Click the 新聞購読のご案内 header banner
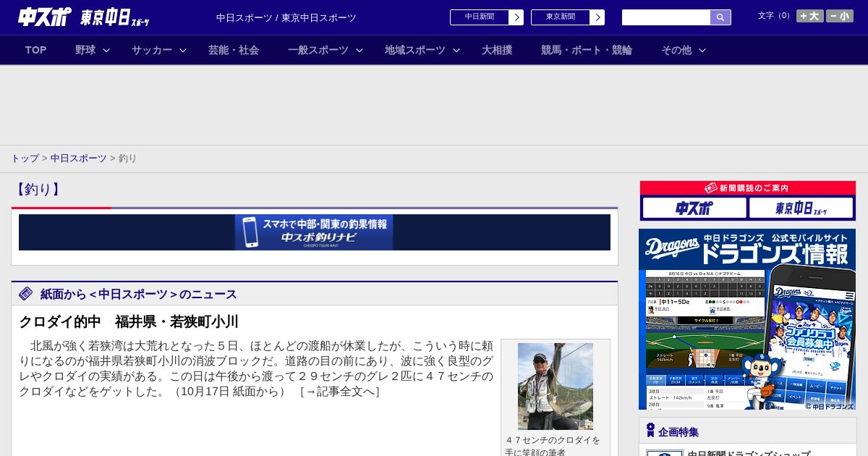This screenshot has height=456, width=868. [748, 188]
